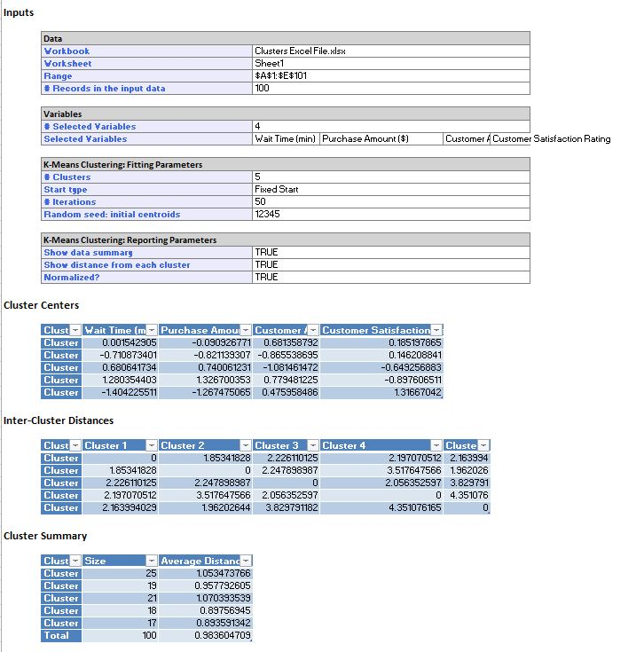The width and height of the screenshot is (644, 652).
Task: Click the random seed value 12345
Action: tap(391, 214)
